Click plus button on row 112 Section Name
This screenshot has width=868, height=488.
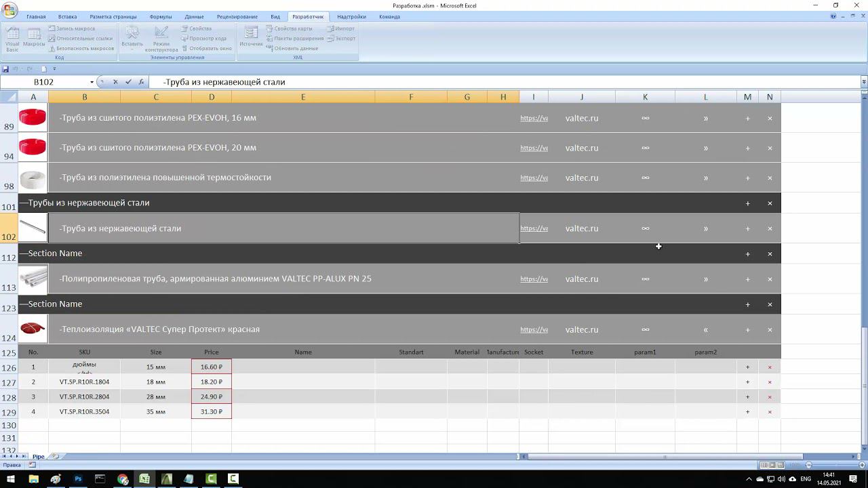pyautogui.click(x=747, y=254)
